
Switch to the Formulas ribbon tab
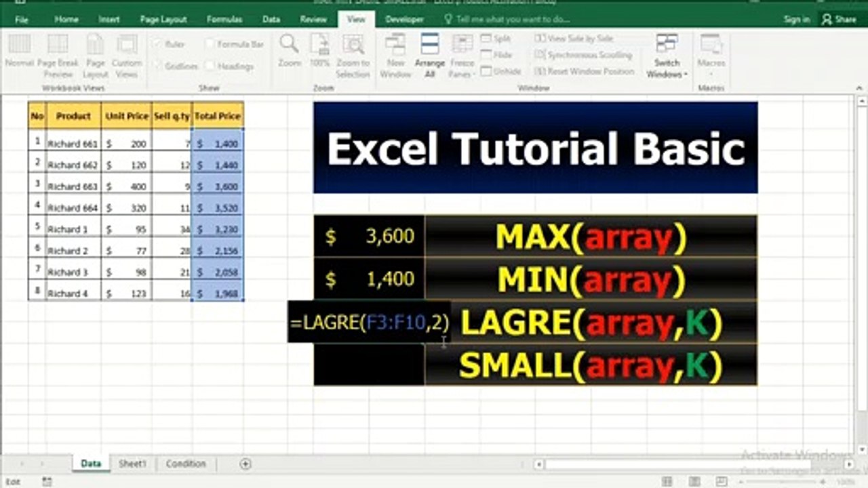[x=224, y=20]
